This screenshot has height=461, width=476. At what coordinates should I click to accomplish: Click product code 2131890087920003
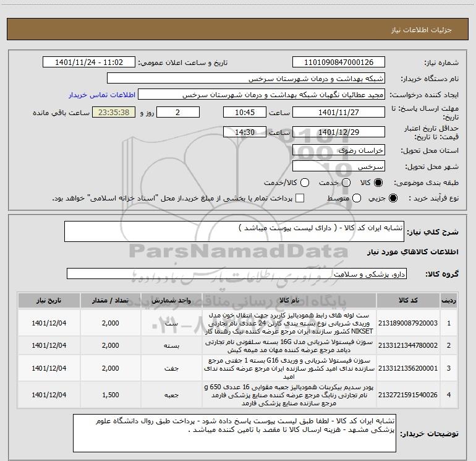pyautogui.click(x=408, y=323)
